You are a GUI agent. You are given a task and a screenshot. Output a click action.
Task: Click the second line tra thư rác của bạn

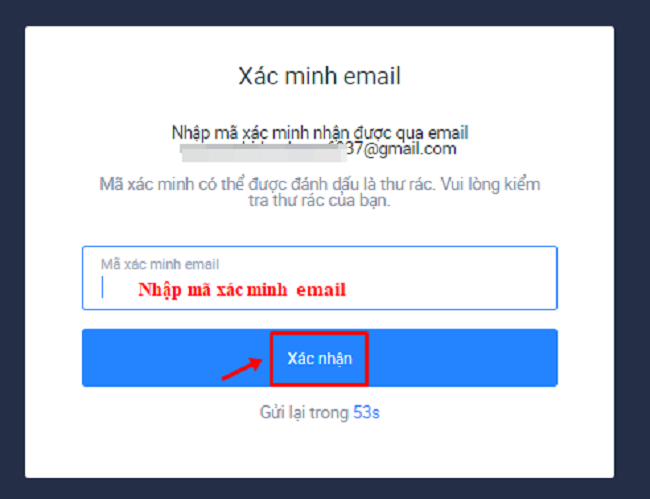pos(319,201)
